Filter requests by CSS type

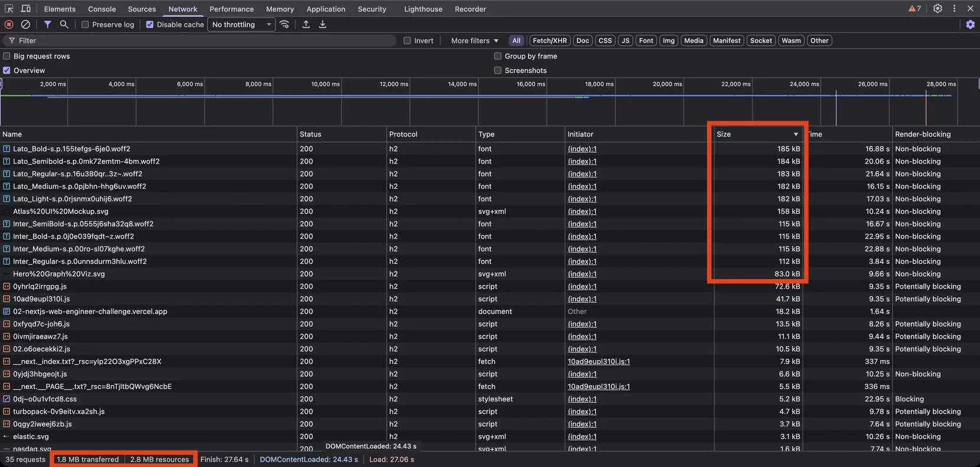(x=605, y=41)
